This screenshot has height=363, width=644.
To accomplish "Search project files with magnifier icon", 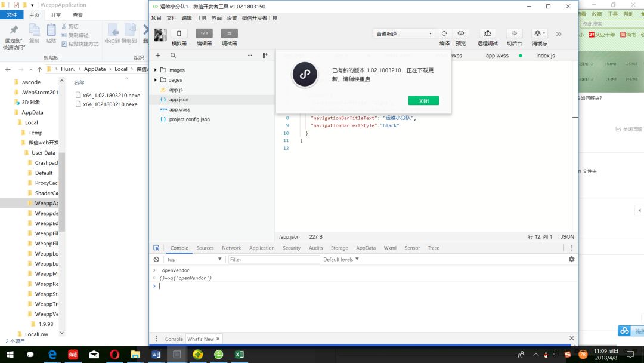I will click(x=173, y=55).
